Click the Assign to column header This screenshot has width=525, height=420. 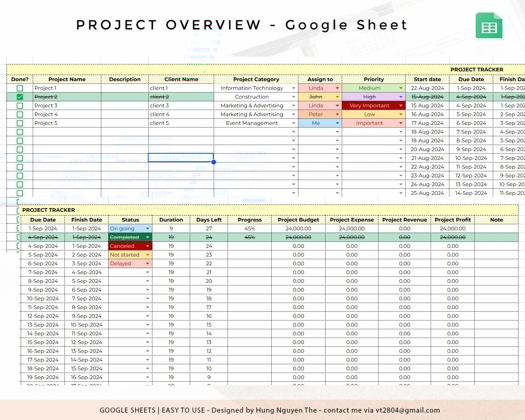tap(320, 79)
